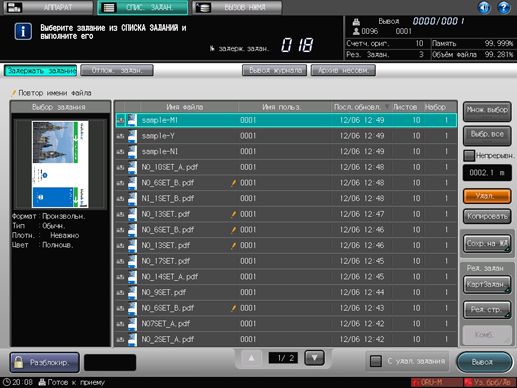Click the job type icon of N0_2SET_A.pdf row
This screenshot has width=517, height=388.
coord(121,339)
